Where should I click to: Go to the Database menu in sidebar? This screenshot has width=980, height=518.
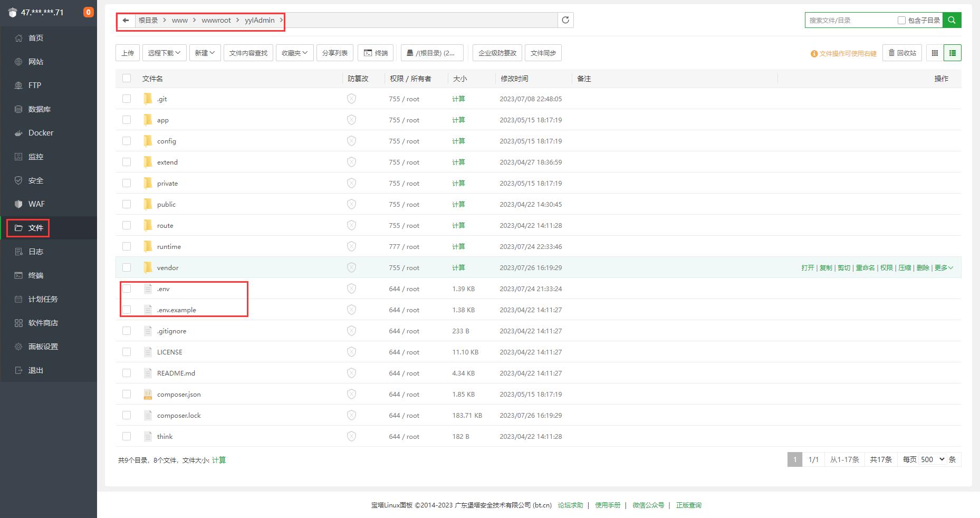(x=39, y=109)
